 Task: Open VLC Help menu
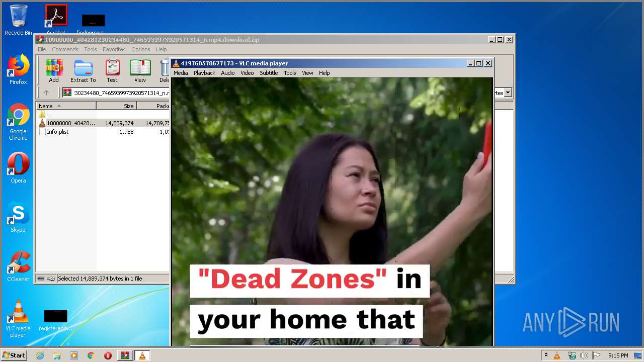coord(325,73)
